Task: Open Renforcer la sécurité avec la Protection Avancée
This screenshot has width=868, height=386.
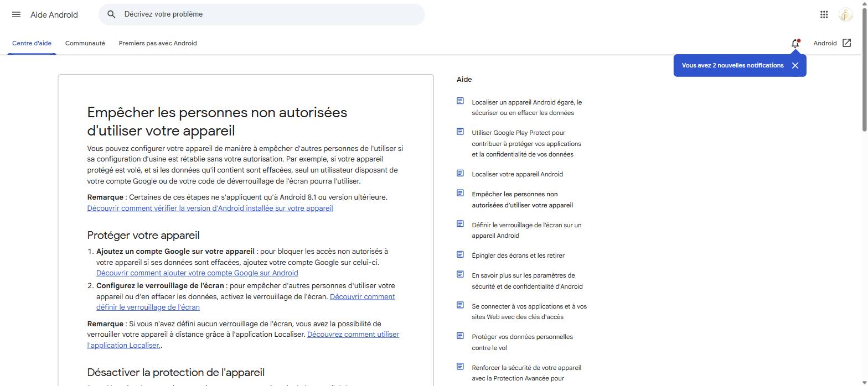Action: (526, 373)
